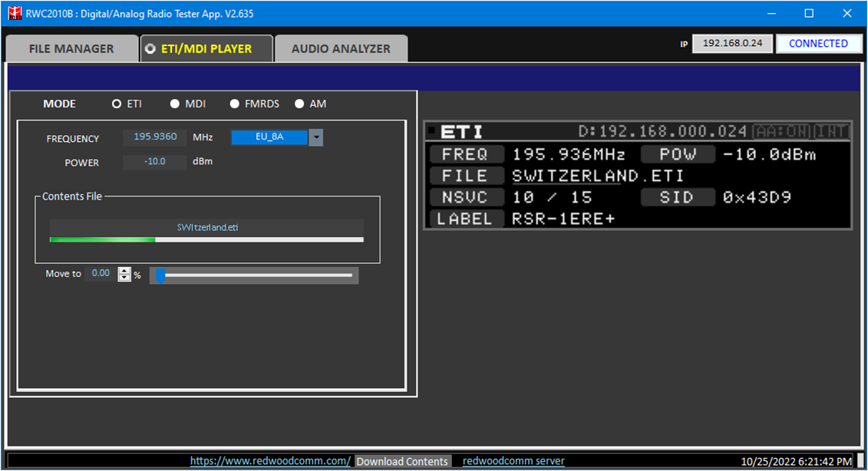Maximize the RWC2010B window
This screenshot has height=471, width=868.
(x=809, y=13)
